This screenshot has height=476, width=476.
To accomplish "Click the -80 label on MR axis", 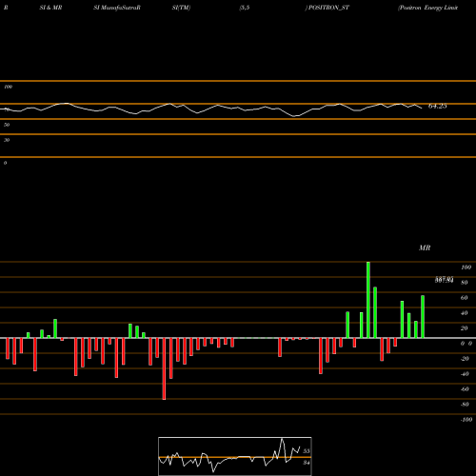I will (x=465, y=405).
